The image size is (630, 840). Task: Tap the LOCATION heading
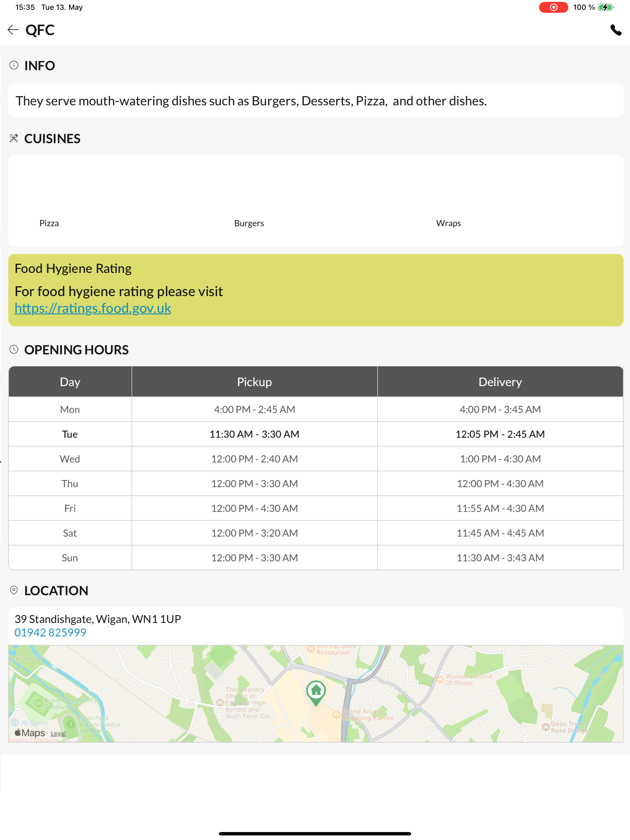(x=56, y=590)
